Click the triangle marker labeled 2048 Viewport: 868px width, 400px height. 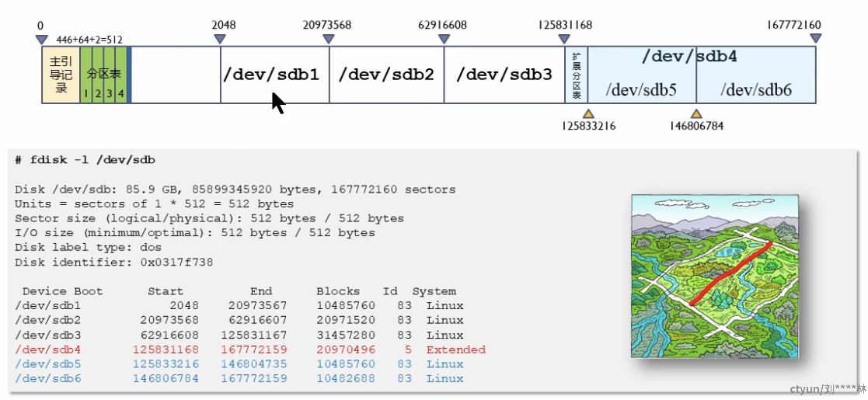pyautogui.click(x=220, y=40)
